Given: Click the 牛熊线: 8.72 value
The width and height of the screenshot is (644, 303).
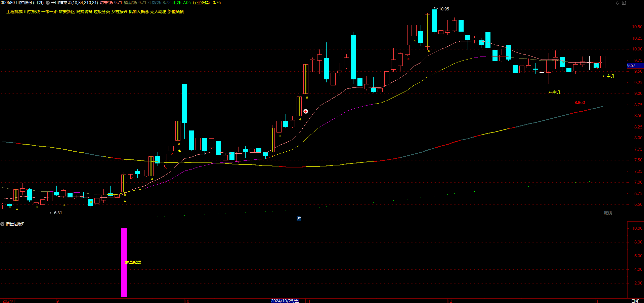Looking at the screenshot, I should (159, 3).
